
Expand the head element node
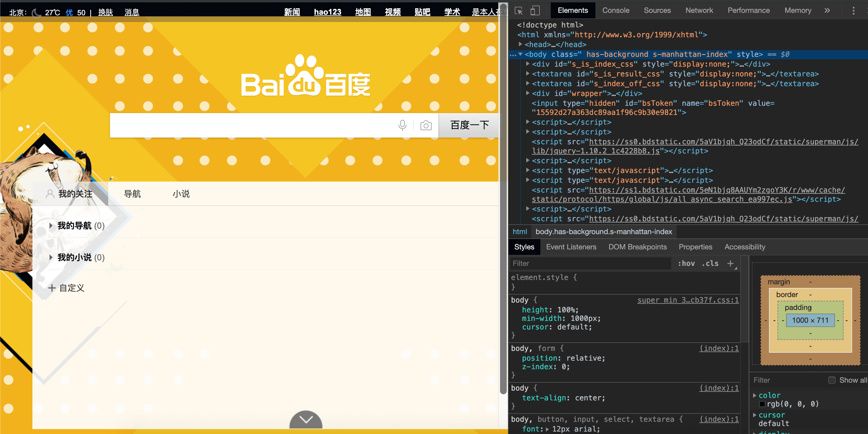(x=520, y=44)
